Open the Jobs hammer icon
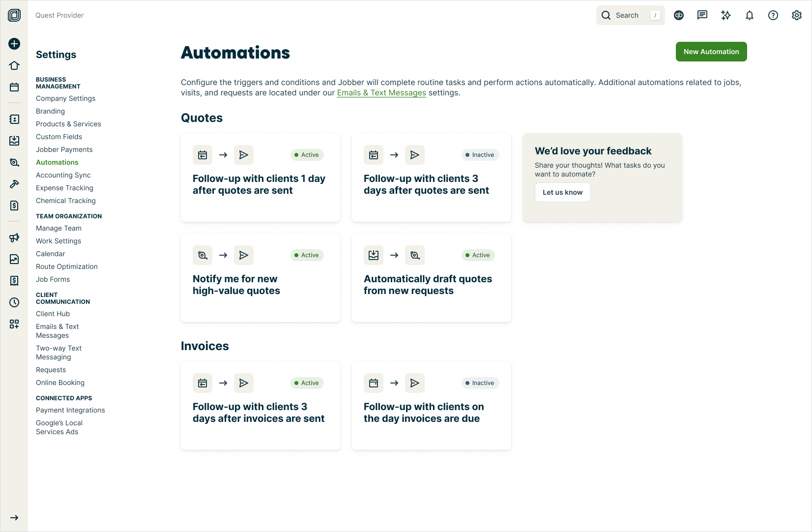Screen dimensions: 812x532 tap(14, 184)
